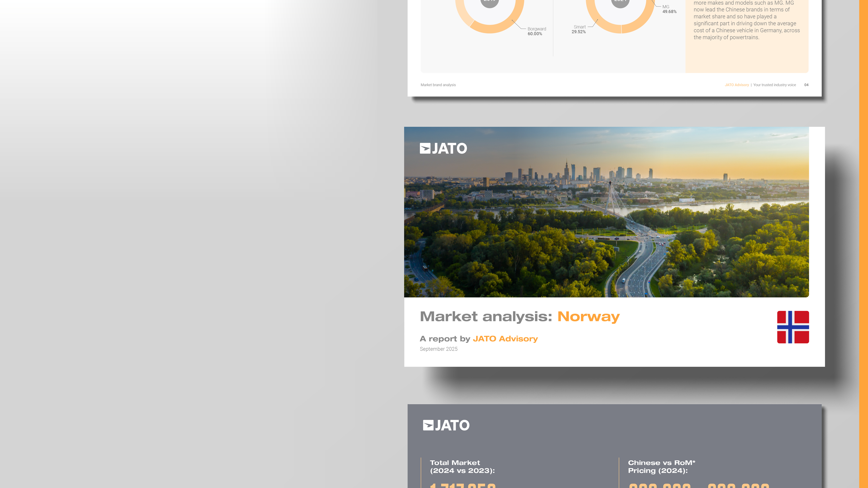Expand the Total Market 2024 vs 2023 section
868x488 pixels.
462,467
